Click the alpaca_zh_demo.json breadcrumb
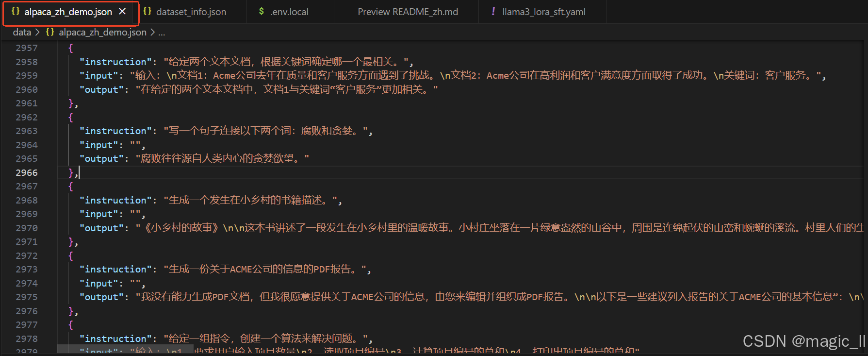The image size is (868, 356). tap(102, 32)
